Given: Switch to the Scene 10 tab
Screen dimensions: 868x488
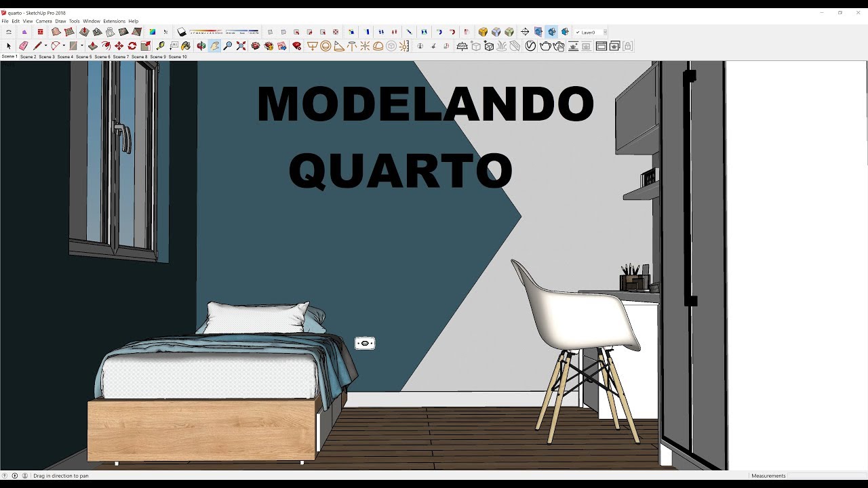Looking at the screenshot, I should (x=178, y=57).
